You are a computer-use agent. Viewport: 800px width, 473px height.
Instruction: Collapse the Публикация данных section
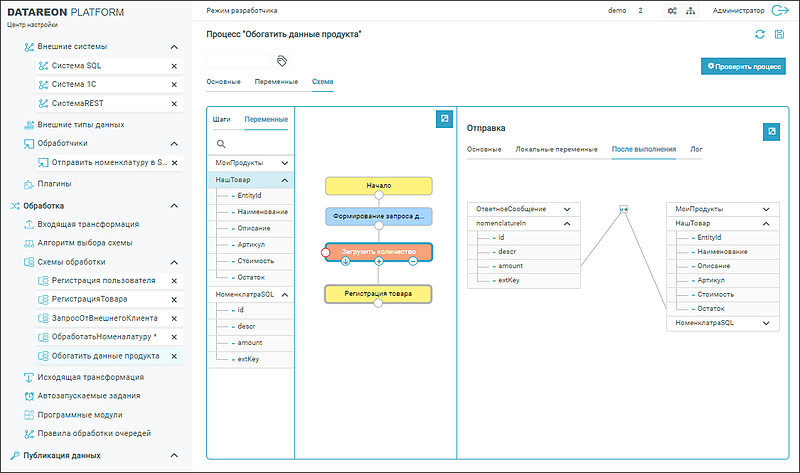point(174,455)
